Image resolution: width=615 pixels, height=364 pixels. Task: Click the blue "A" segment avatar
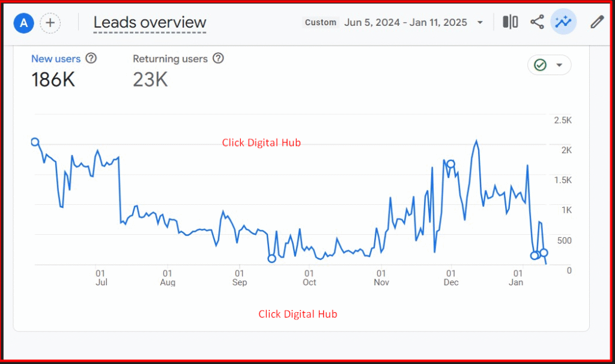coord(24,23)
